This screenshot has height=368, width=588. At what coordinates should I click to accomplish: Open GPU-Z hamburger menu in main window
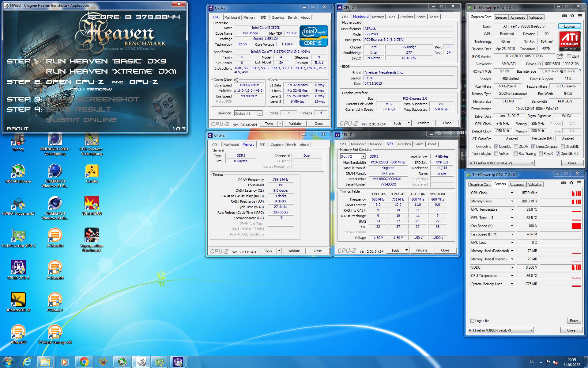[x=580, y=16]
